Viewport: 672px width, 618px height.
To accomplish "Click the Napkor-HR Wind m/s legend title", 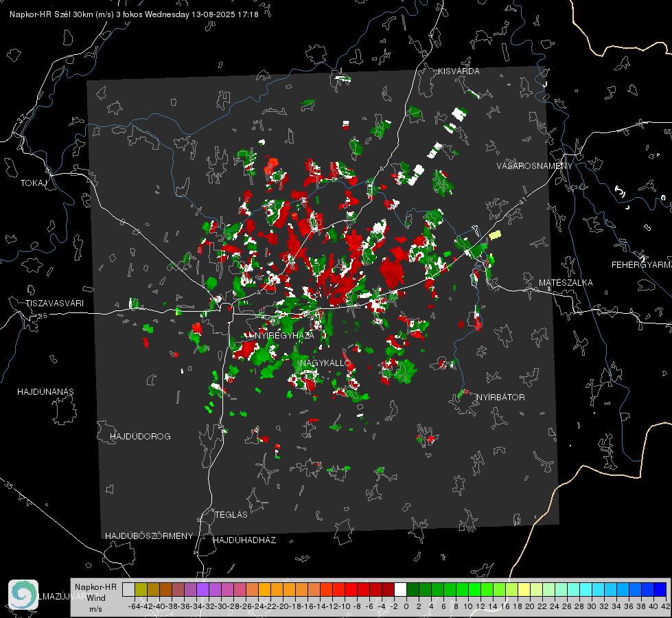I will click(x=95, y=597).
